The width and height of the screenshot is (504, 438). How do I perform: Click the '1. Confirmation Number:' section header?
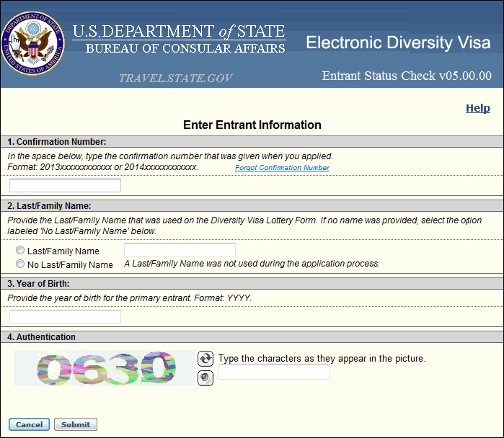coord(252,142)
